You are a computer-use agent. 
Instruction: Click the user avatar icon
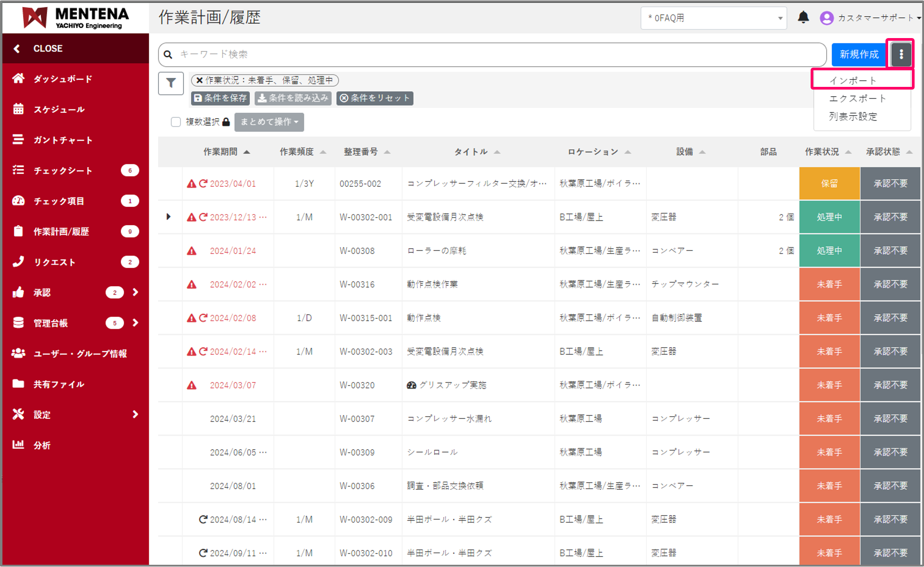point(826,18)
